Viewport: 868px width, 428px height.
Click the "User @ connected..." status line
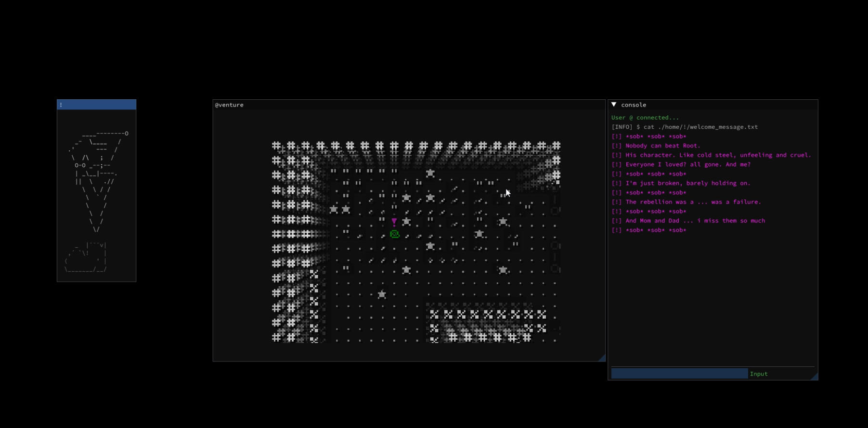pyautogui.click(x=645, y=118)
